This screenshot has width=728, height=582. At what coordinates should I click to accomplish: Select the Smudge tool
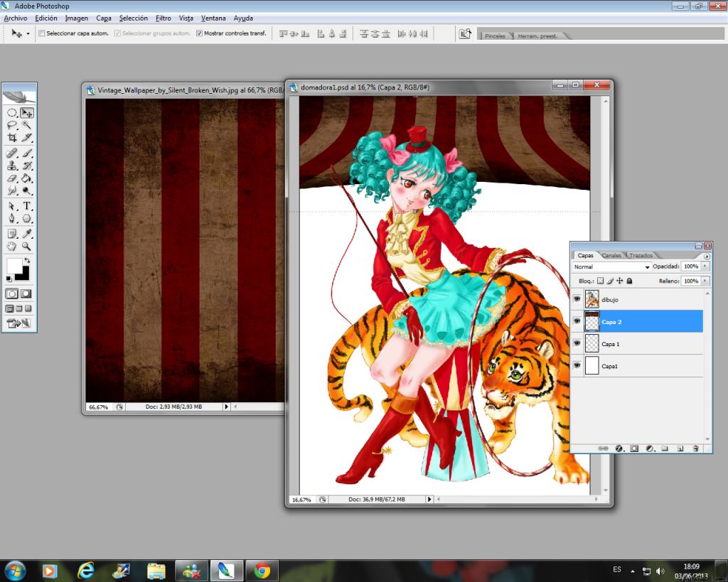(x=12, y=190)
